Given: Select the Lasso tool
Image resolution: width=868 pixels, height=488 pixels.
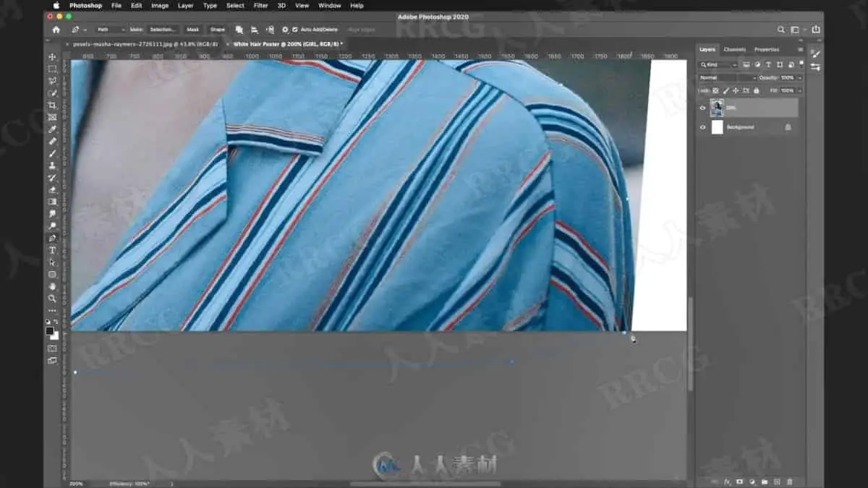Looking at the screenshot, I should pos(52,81).
